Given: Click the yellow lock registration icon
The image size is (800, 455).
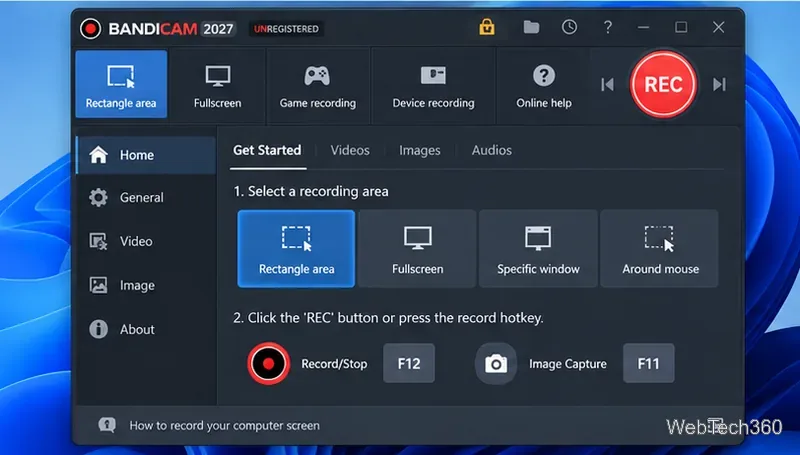Looking at the screenshot, I should click(x=487, y=27).
